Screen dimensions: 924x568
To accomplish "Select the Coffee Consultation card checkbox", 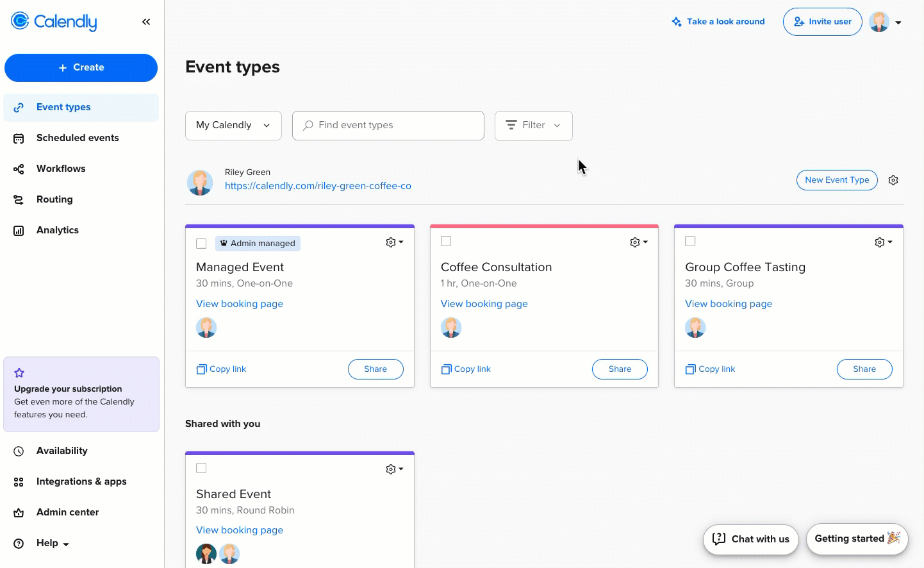I will coord(446,241).
